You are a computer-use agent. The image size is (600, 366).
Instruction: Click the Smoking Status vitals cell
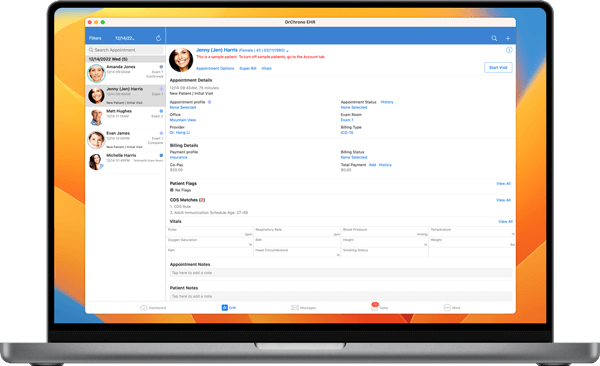[x=385, y=252]
